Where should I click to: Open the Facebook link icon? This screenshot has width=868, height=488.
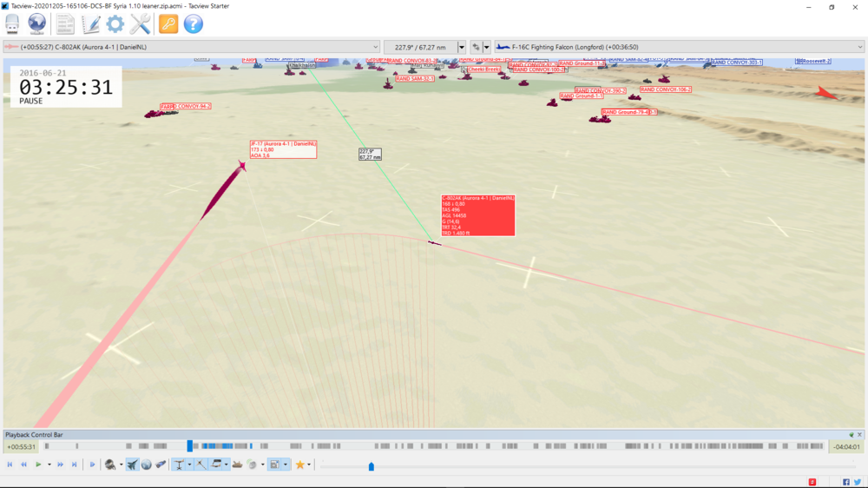[x=846, y=482]
